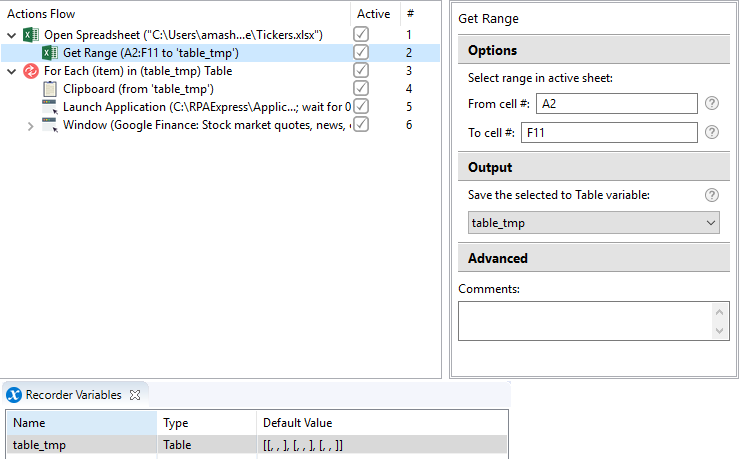Screen dimensions: 739x459
Task: Click the Excel icon beside Get Range
Action: [x=50, y=53]
